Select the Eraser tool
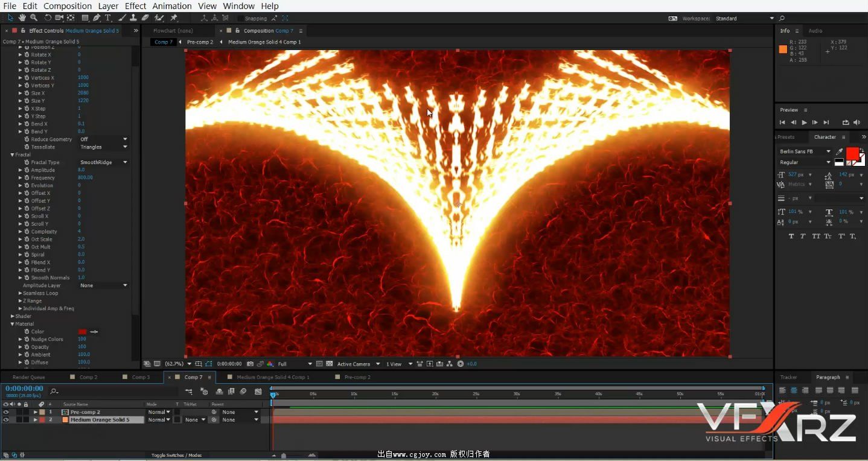 coord(145,18)
